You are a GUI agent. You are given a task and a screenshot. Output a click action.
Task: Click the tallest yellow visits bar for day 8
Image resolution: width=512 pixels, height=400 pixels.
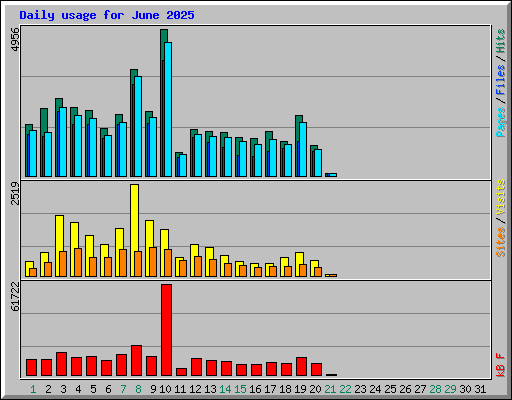coord(134,230)
